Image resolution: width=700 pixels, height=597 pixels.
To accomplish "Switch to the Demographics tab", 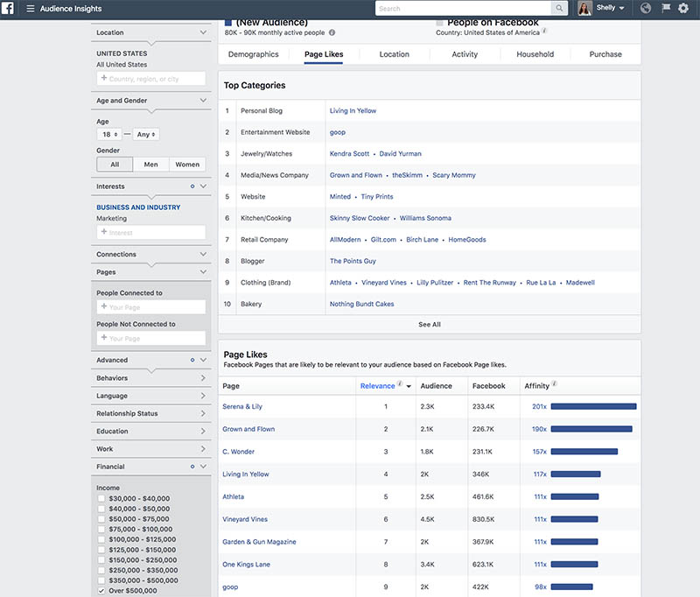I will tap(253, 53).
